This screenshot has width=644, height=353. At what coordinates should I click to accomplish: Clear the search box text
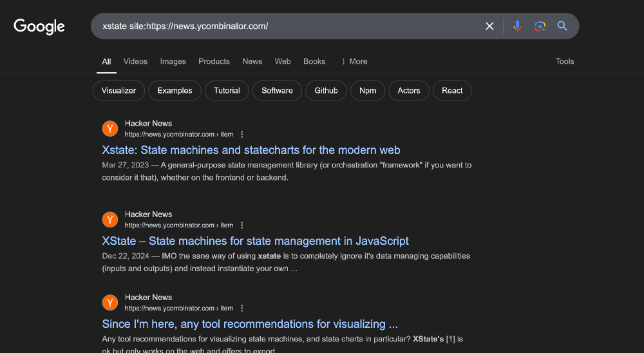click(489, 26)
